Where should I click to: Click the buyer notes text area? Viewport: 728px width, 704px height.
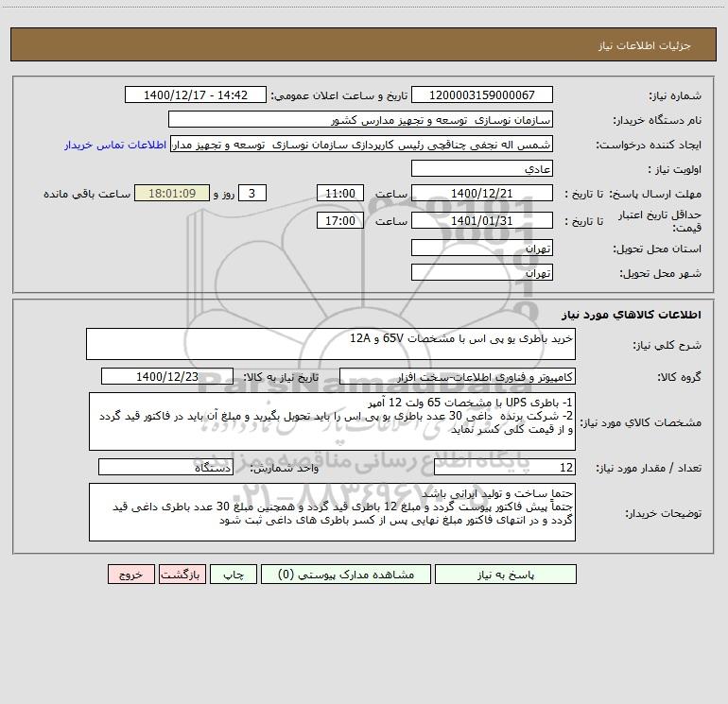332,512
